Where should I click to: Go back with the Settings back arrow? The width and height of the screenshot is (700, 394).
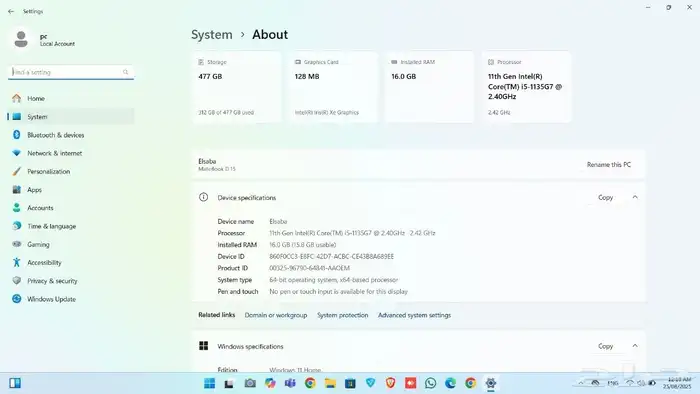11,12
